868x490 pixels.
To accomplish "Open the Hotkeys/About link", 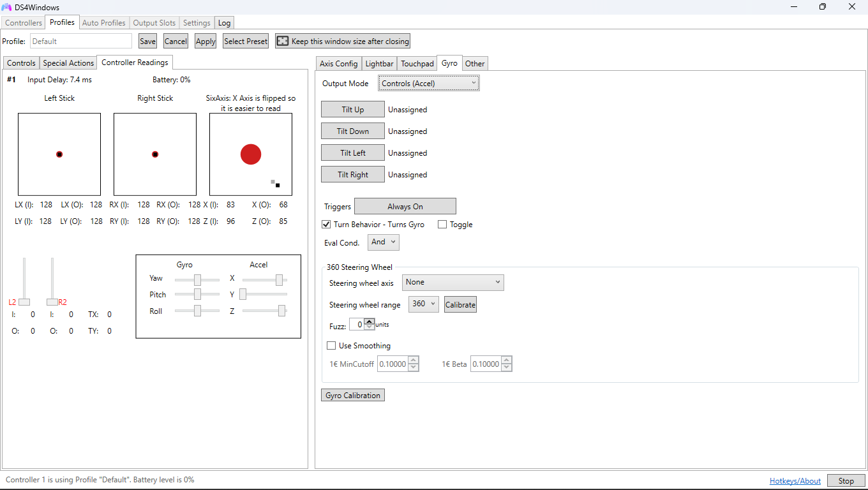I will 795,480.
